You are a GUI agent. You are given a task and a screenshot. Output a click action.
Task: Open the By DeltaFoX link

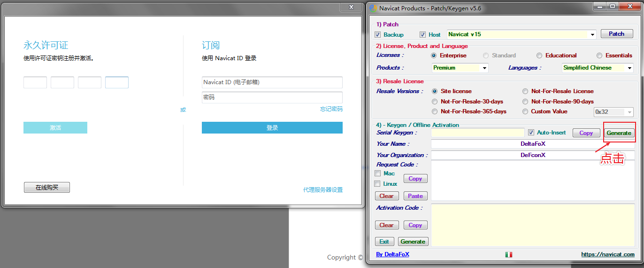pos(392,254)
